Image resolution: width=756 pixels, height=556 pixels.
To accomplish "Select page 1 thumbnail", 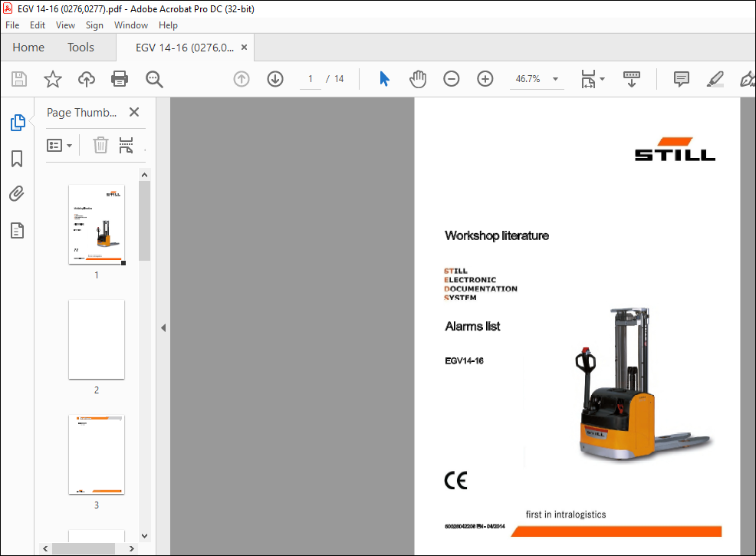I will pos(97,224).
